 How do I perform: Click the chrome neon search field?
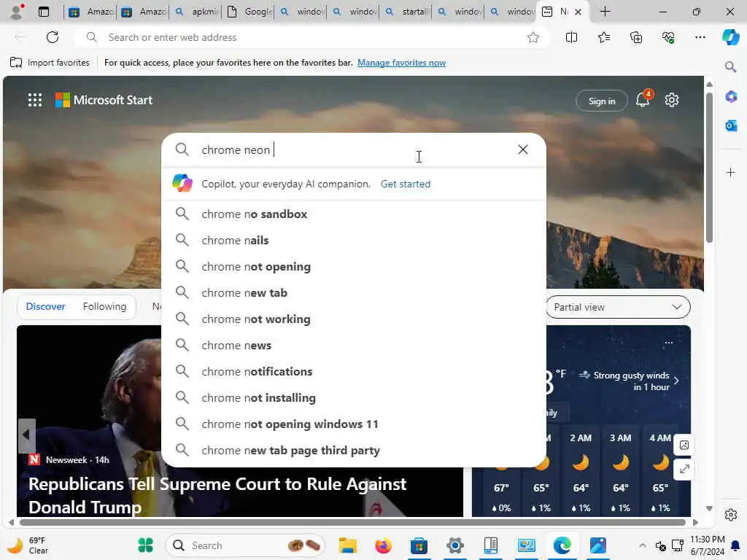pos(355,149)
